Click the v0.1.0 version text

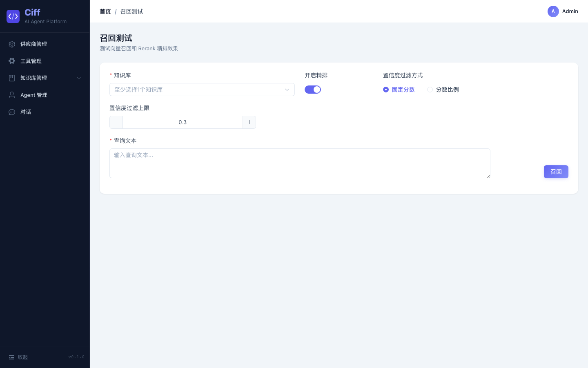(x=76, y=357)
